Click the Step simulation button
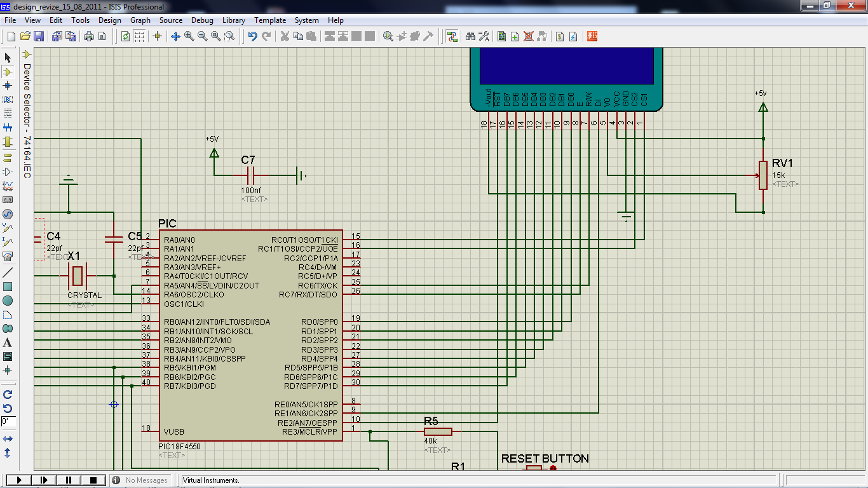 click(43, 480)
